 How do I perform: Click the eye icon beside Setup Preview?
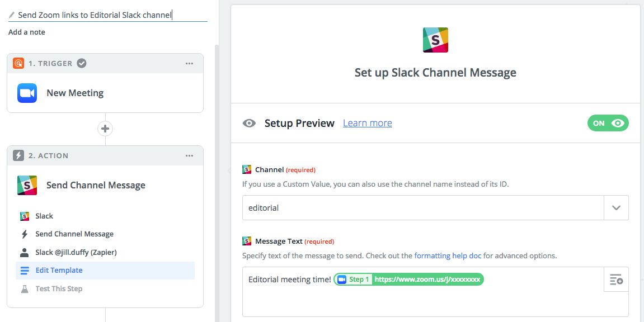tap(249, 123)
